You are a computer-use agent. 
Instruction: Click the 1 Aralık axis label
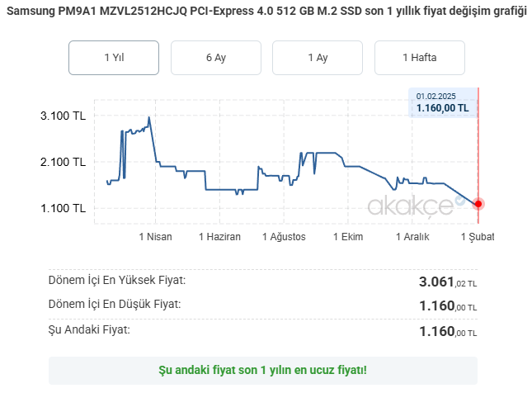(411, 237)
